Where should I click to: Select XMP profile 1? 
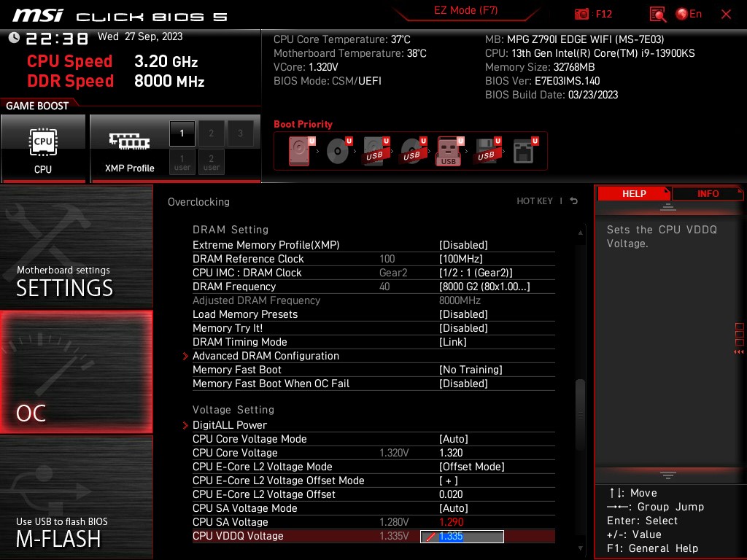pyautogui.click(x=182, y=133)
